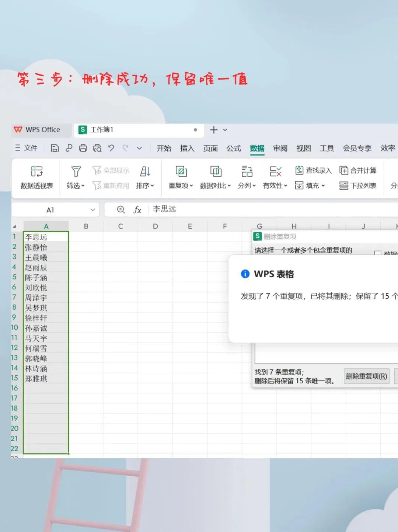398x532 pixels.
Task: Switch to the 公式 ribbon tab
Action: [x=234, y=148]
